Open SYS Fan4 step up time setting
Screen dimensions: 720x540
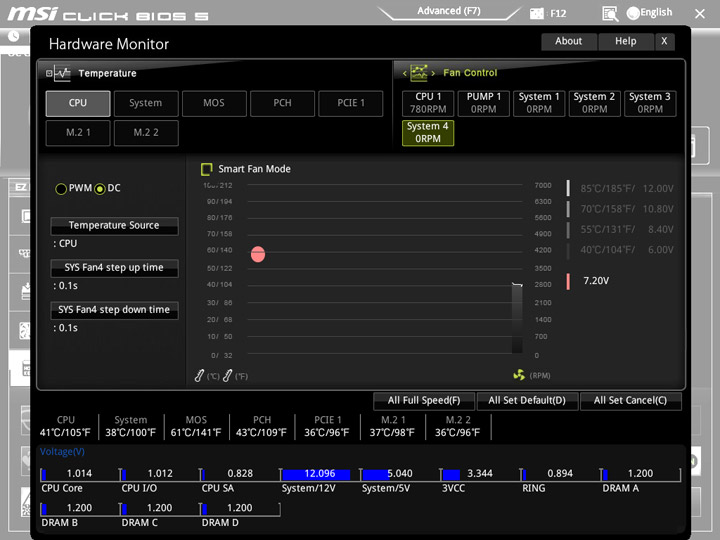[114, 268]
